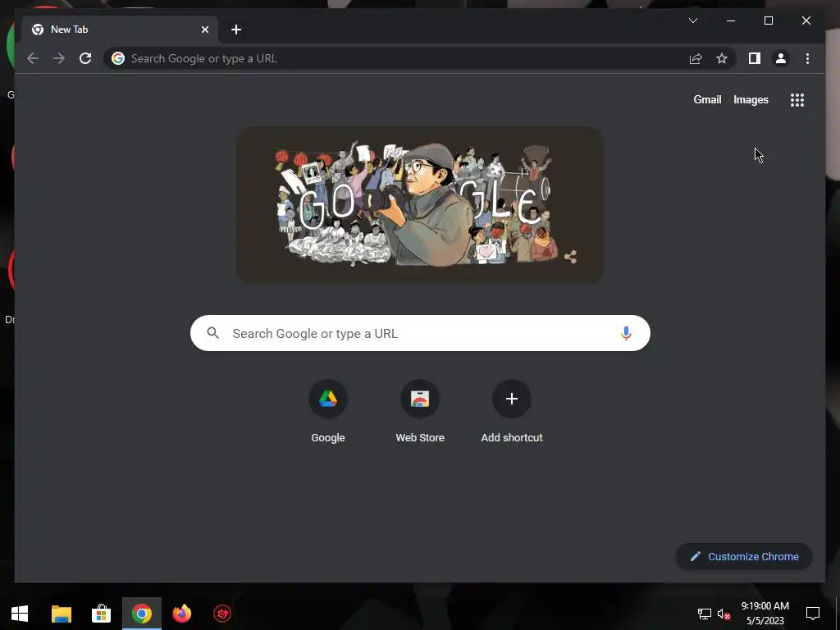Reload the page with the refresh icon
Screen dimensions: 840x630
[85, 58]
